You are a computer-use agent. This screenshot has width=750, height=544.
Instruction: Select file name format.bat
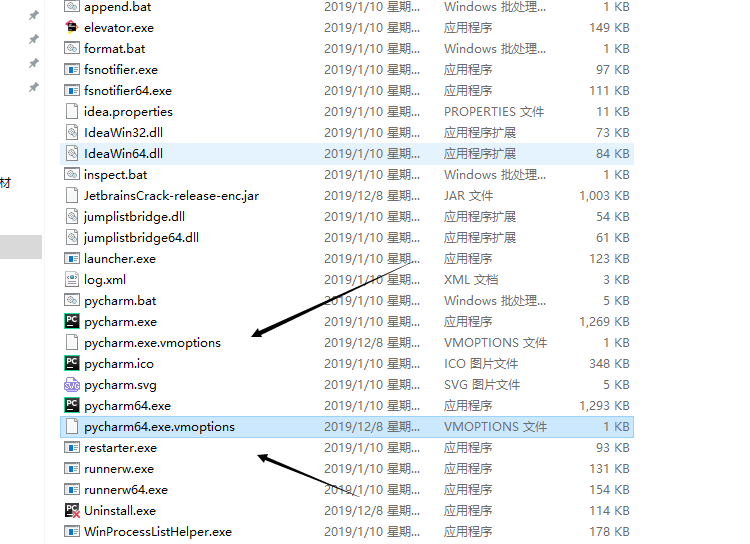pos(115,49)
